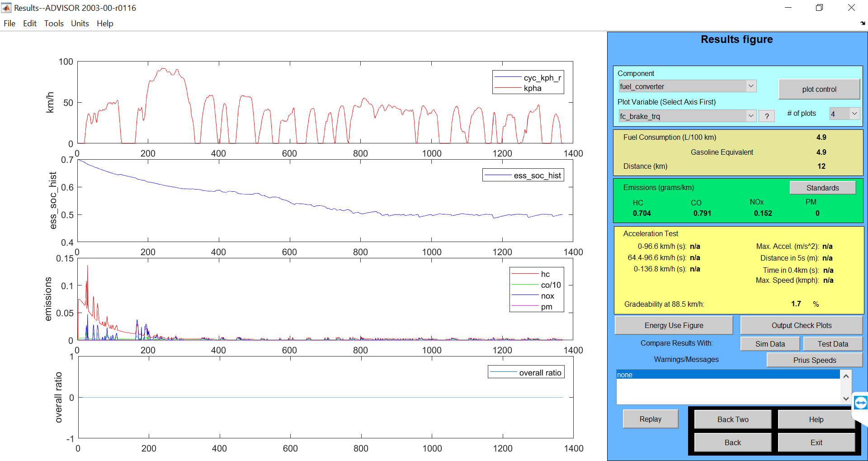
Task: Click the TeamViewer arrows icon at screen edge
Action: 861,402
